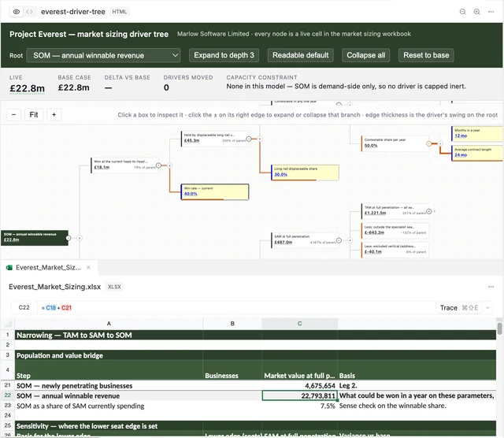Expand the 'TAM at full penetration' branch
Screen dimensions: 504x438
coord(428,211)
